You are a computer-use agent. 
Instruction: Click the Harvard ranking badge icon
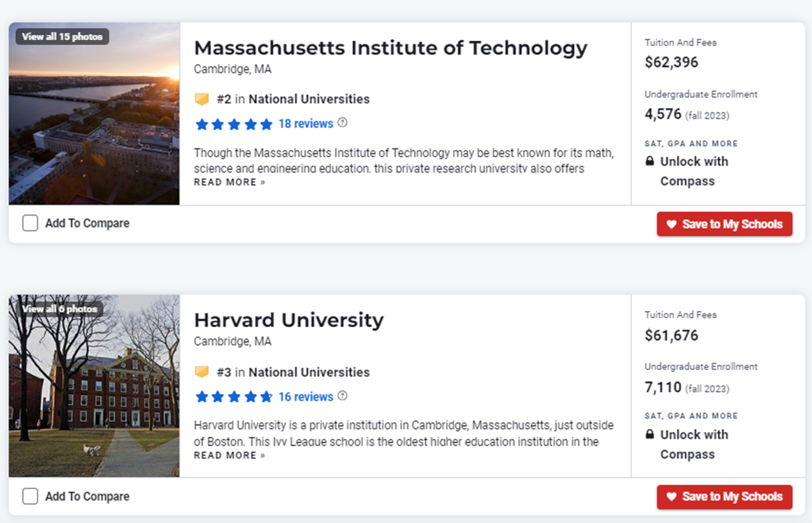[202, 372]
